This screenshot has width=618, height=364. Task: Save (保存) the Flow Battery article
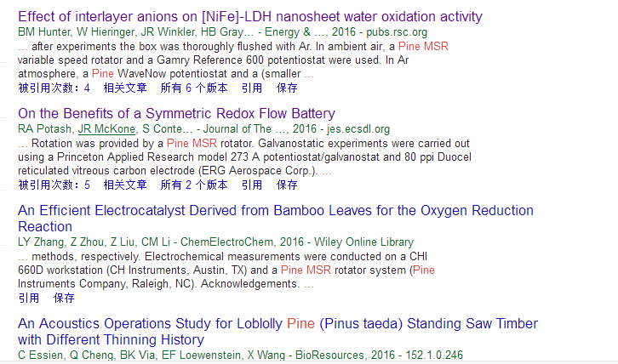tap(288, 185)
